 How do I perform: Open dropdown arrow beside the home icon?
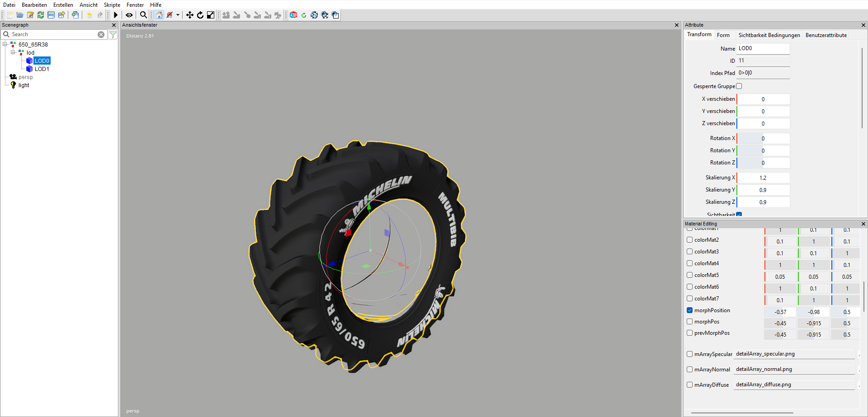[x=178, y=15]
